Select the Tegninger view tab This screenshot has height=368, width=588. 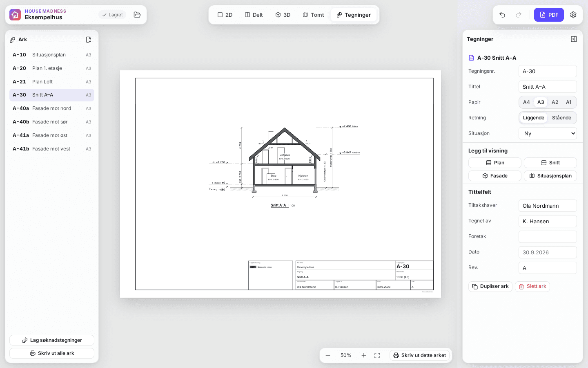pyautogui.click(x=354, y=15)
